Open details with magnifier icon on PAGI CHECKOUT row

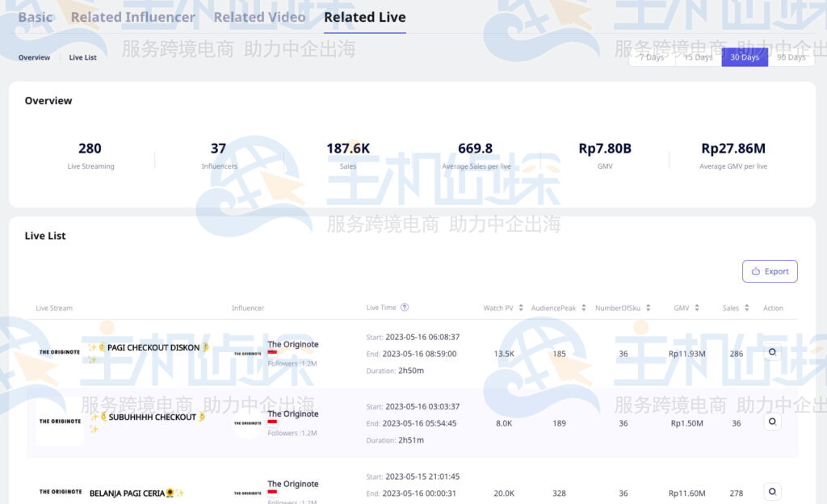click(772, 353)
